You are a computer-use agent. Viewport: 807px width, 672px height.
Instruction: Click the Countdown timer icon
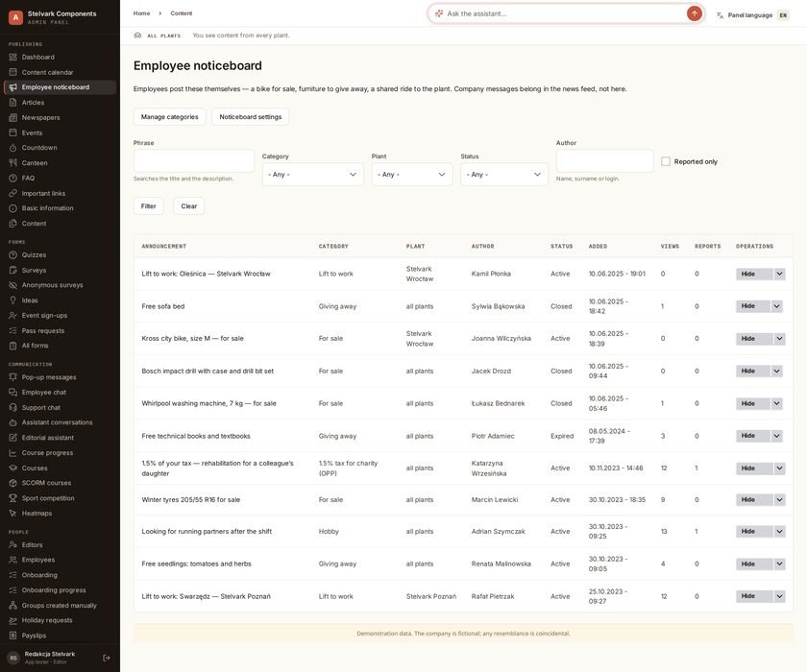tap(12, 148)
